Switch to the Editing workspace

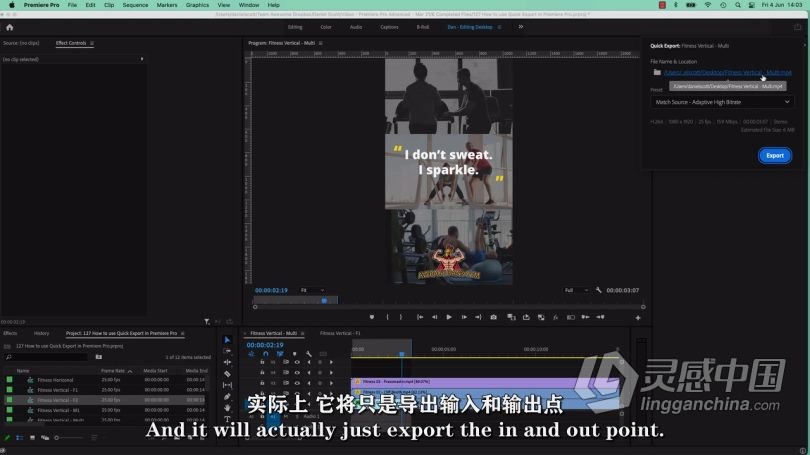(295, 27)
